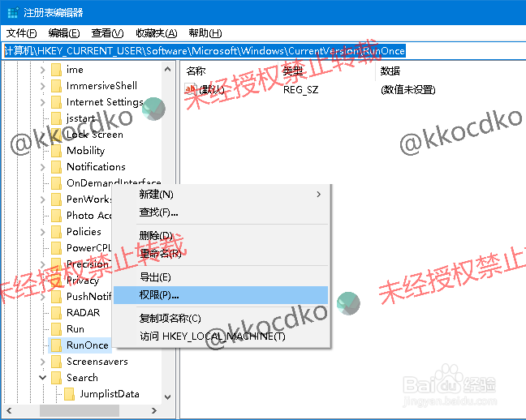
Task: Click the tree horizontal scroll left arrow
Action: point(10,410)
